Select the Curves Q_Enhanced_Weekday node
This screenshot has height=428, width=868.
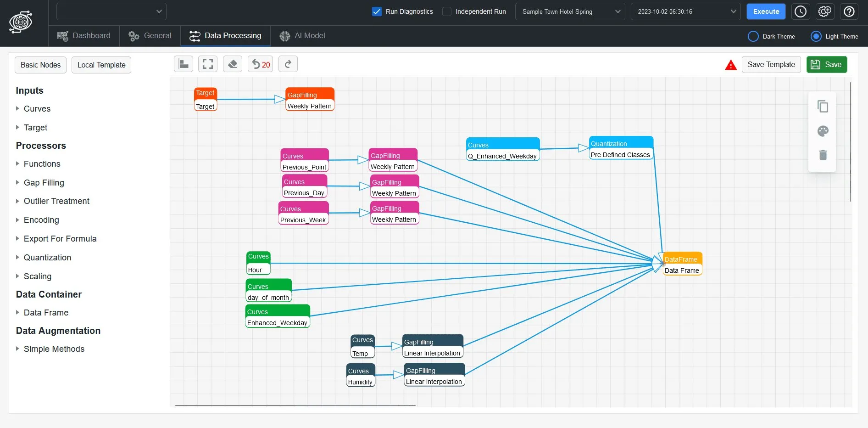pos(503,149)
